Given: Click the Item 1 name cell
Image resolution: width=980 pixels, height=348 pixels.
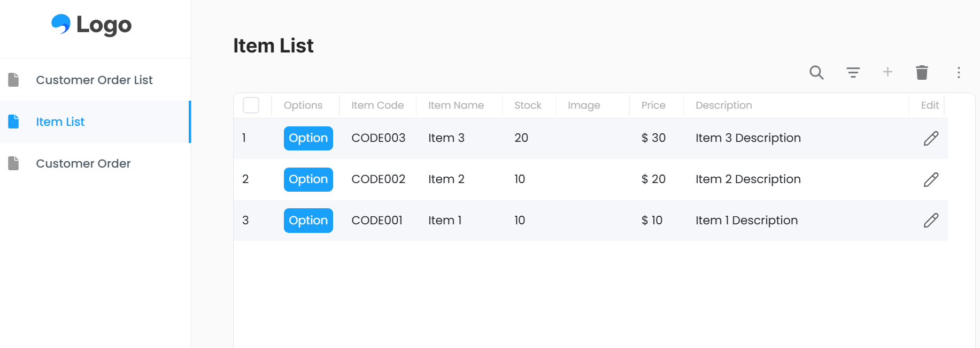Looking at the screenshot, I should pos(445,221).
